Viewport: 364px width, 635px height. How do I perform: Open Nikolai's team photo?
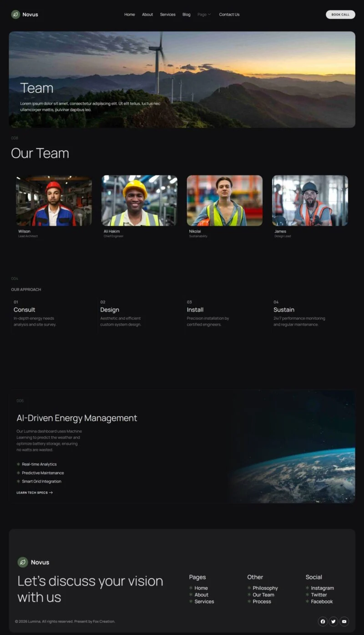(x=225, y=200)
